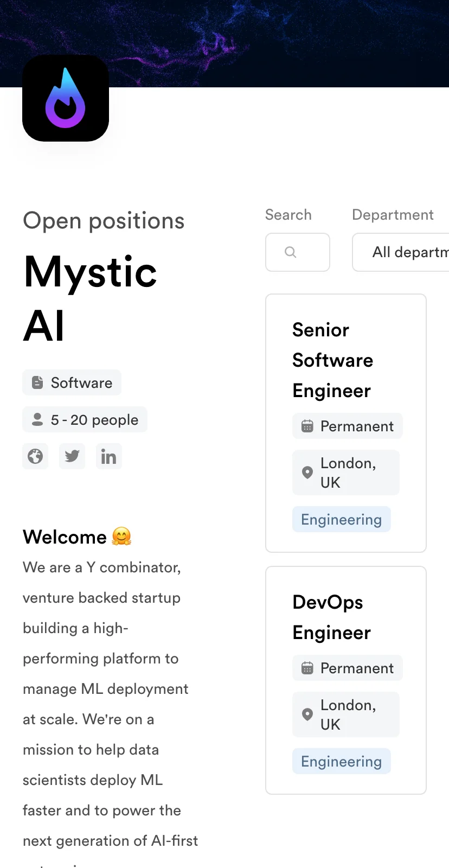The image size is (449, 868).
Task: Click the Open positions heading
Action: [104, 221]
